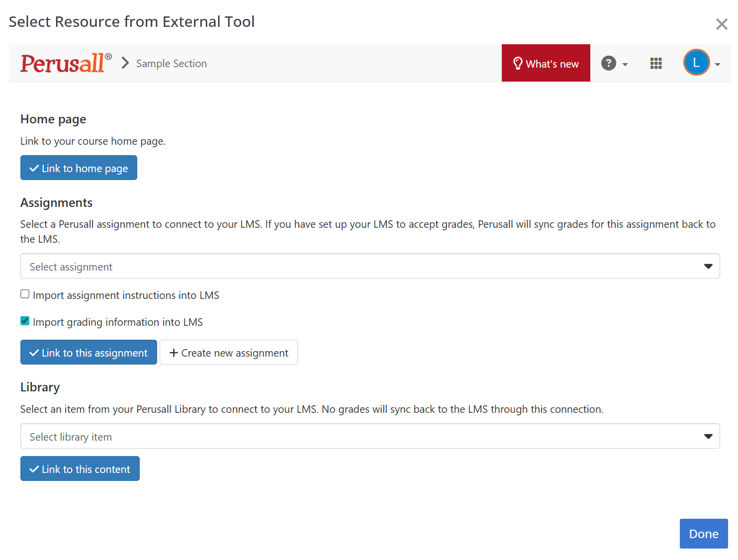Click the lightbulb icon in What's new
The height and width of the screenshot is (560, 738).
(518, 63)
